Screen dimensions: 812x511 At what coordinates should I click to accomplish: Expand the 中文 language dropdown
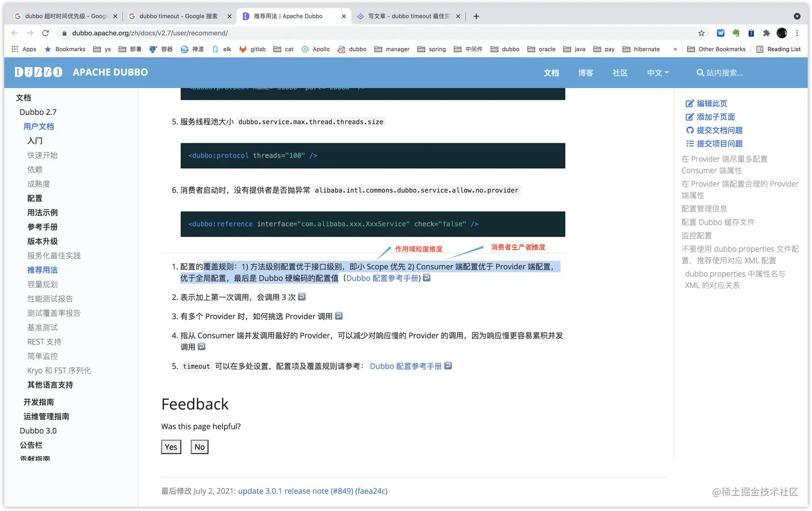658,73
